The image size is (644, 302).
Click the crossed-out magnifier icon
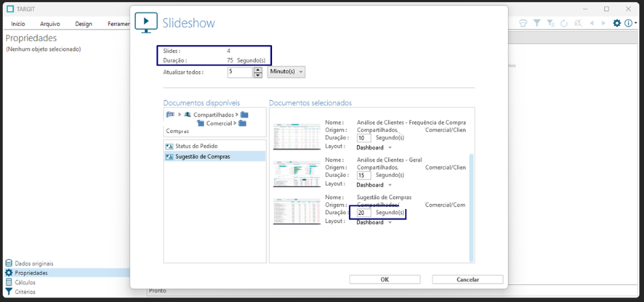pos(577,23)
